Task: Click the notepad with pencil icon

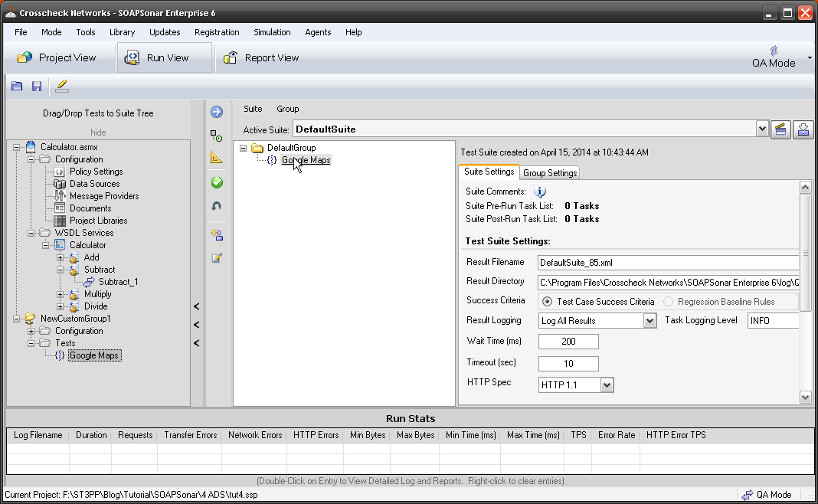Action: pyautogui.click(x=217, y=258)
